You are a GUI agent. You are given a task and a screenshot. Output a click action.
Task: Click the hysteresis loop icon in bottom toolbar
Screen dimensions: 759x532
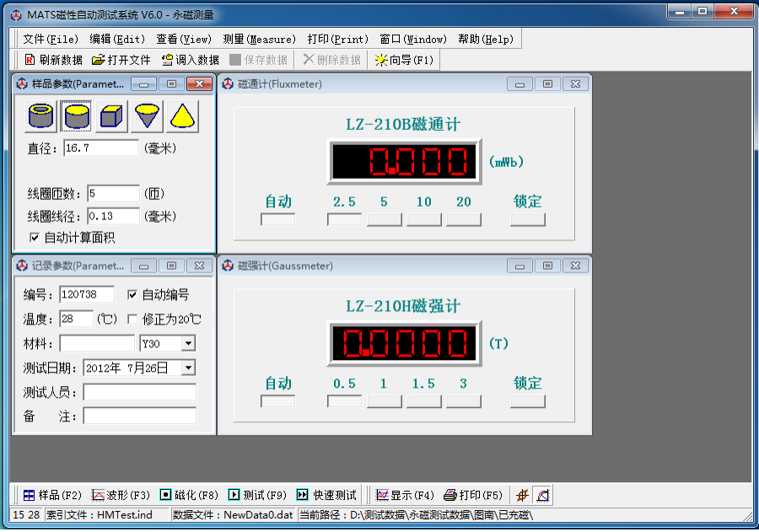click(522, 495)
